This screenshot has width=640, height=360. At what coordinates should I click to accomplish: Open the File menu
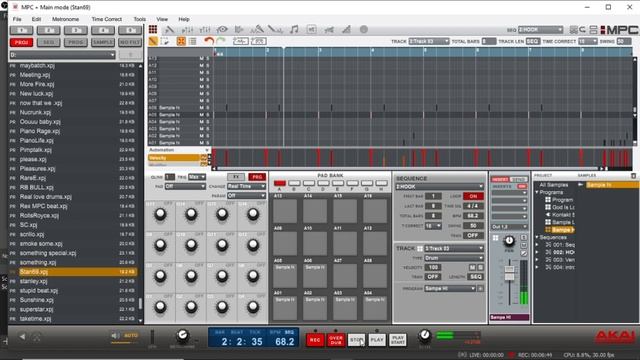17,19
